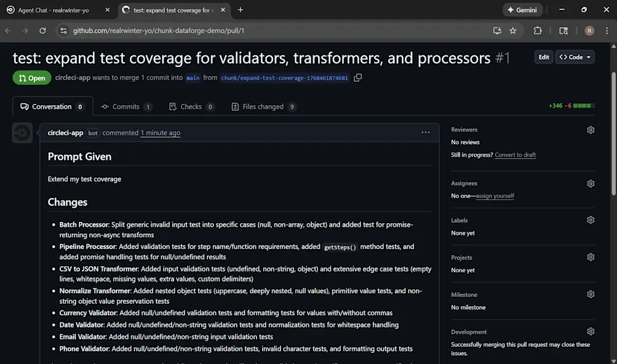Copy the head branch name icon

tap(357, 77)
